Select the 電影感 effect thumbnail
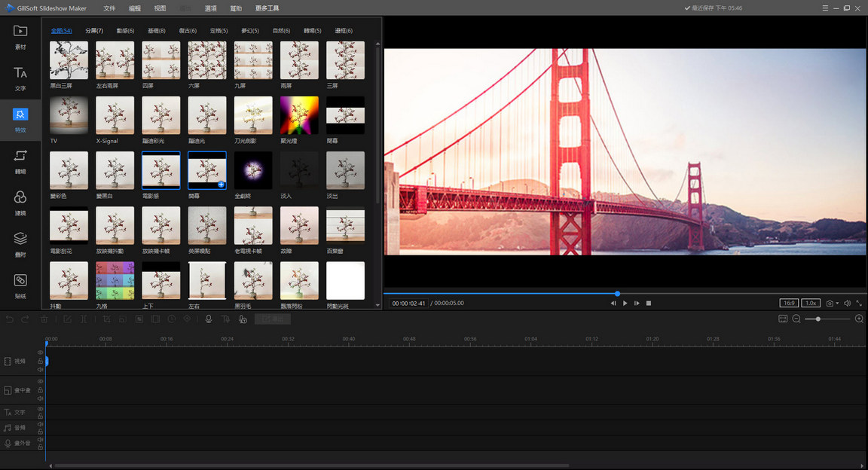Image resolution: width=868 pixels, height=470 pixels. click(x=160, y=170)
